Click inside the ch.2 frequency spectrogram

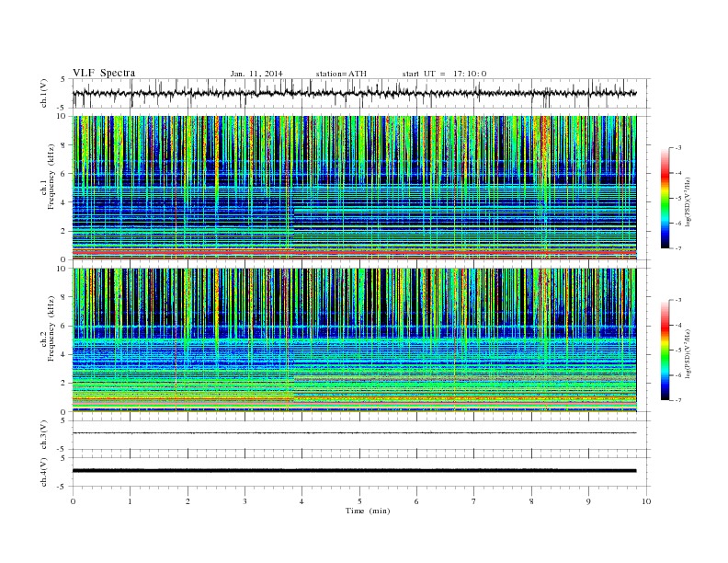pos(354,340)
